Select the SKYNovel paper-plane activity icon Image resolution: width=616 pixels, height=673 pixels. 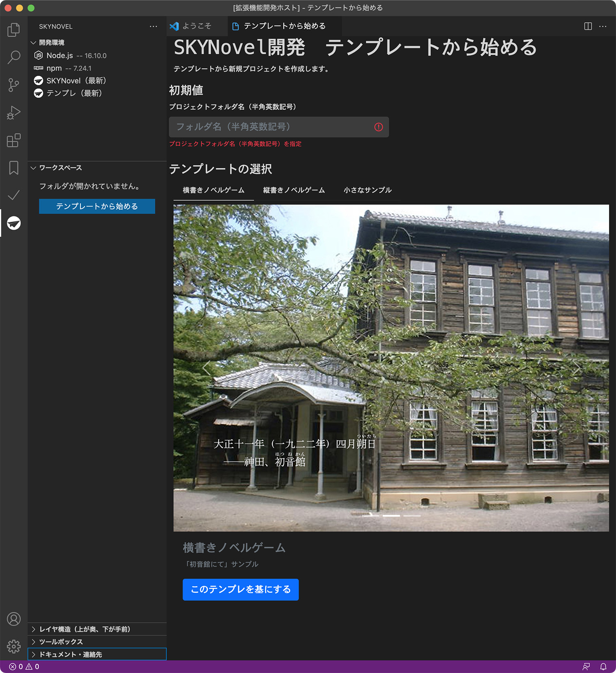tap(14, 223)
